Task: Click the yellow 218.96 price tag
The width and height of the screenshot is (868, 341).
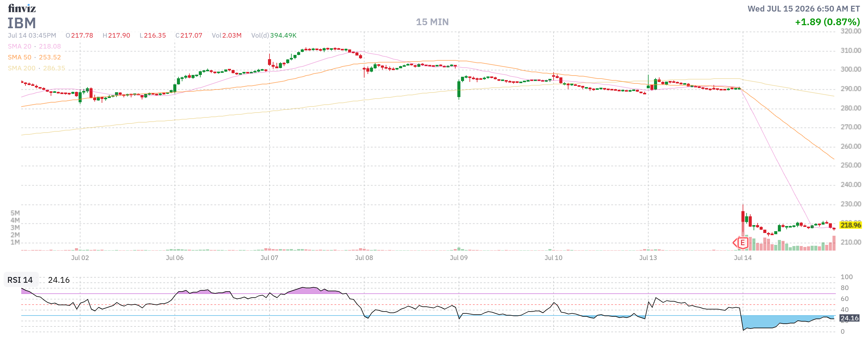Action: (850, 225)
